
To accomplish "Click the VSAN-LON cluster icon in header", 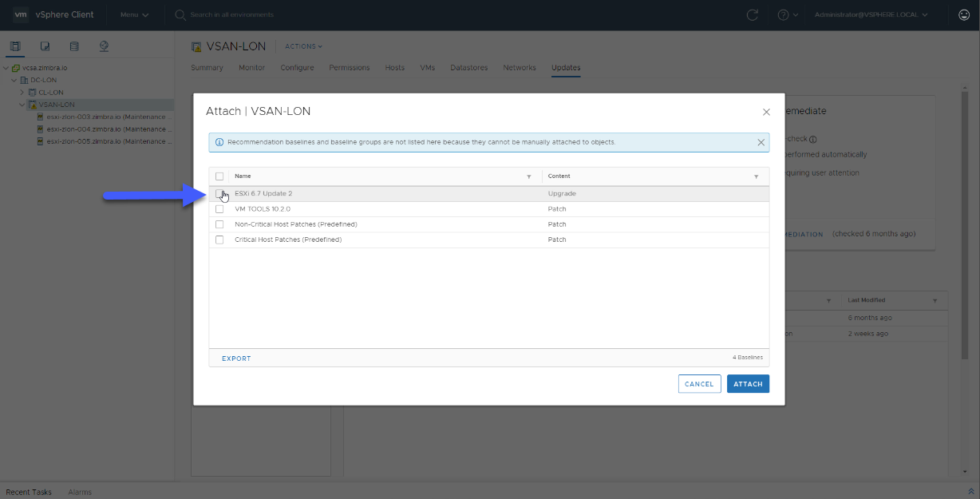I will pos(198,46).
